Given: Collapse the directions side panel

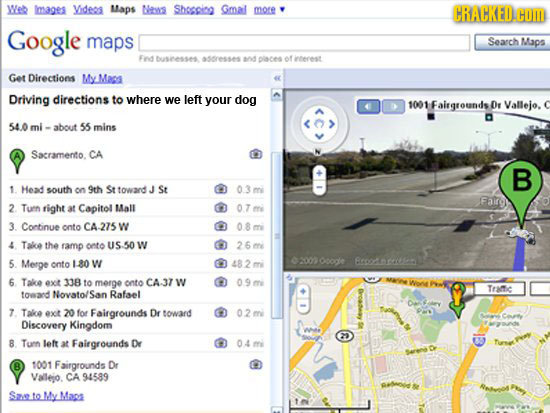Looking at the screenshot, I should (277, 78).
